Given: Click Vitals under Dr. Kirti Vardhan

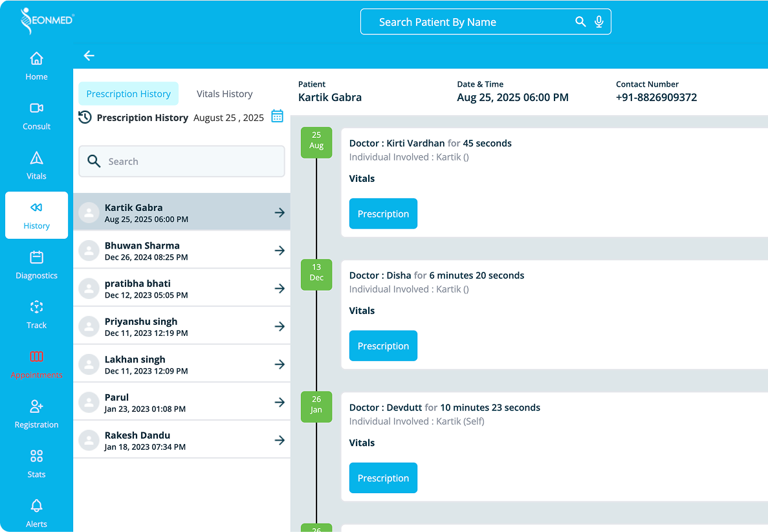Looking at the screenshot, I should tap(362, 179).
